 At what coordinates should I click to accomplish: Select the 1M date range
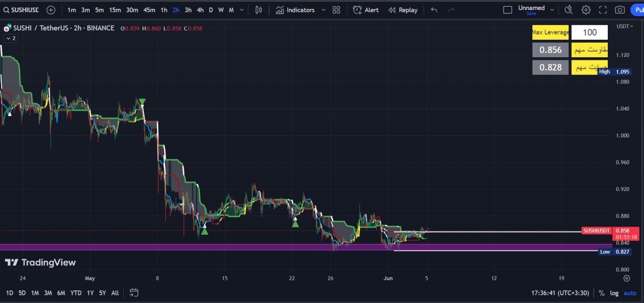click(x=35, y=293)
